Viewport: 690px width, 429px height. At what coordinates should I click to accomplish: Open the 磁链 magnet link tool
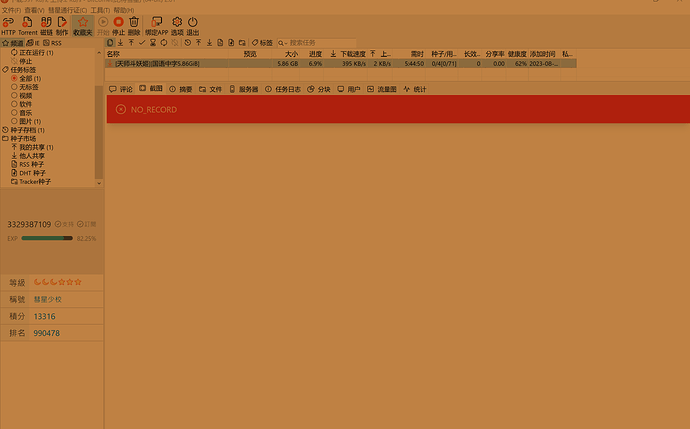point(46,24)
